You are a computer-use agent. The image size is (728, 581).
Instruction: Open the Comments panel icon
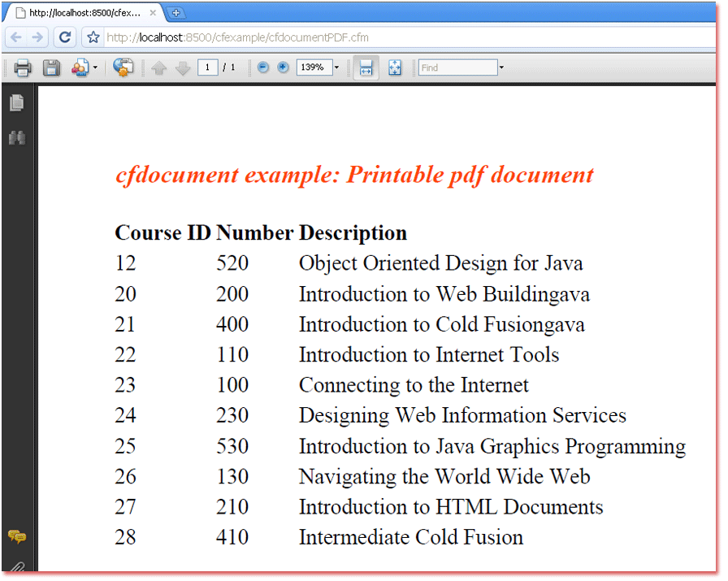point(17,537)
